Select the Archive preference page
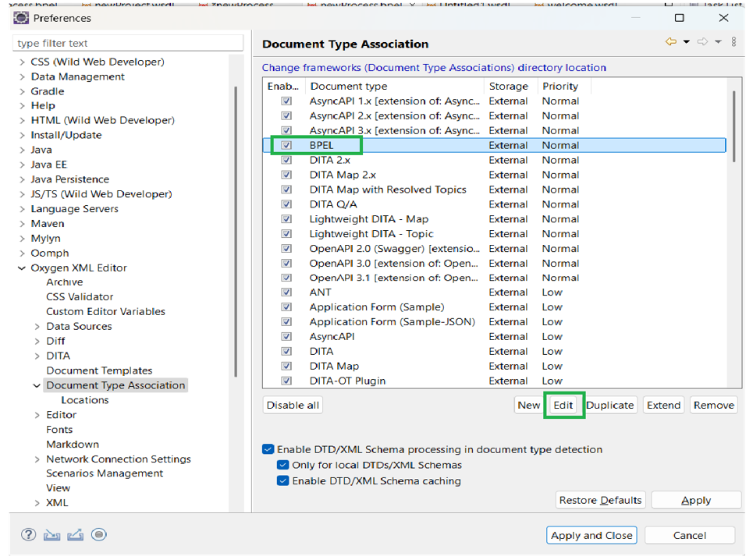The width and height of the screenshot is (753, 560). [x=65, y=282]
